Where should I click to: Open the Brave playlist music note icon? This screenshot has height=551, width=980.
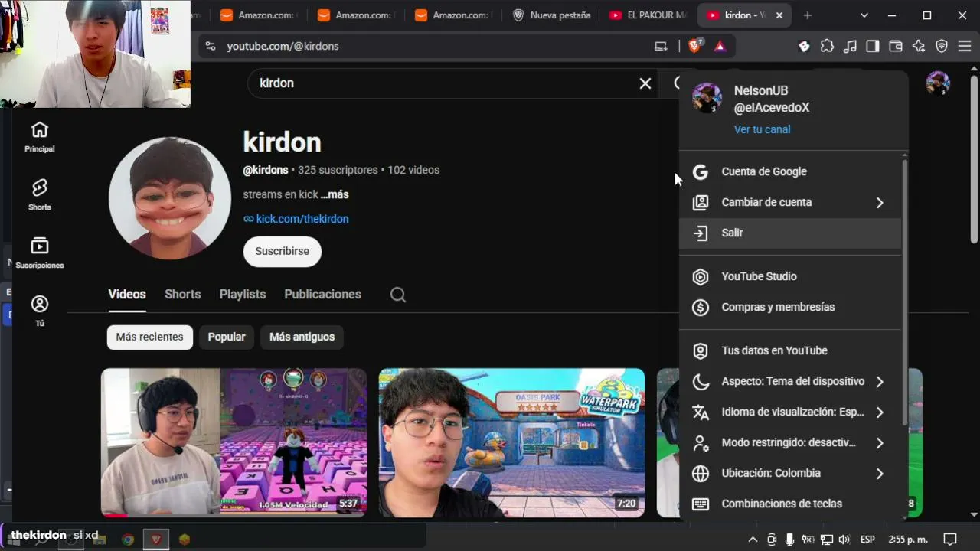coord(850,47)
